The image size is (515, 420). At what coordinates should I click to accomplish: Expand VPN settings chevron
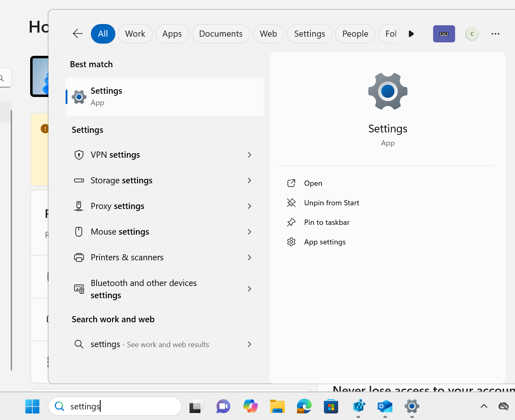(249, 155)
